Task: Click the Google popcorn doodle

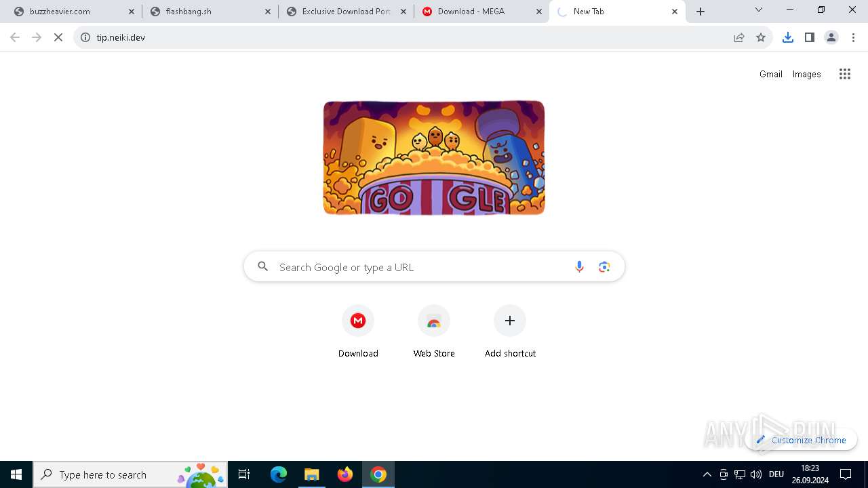Action: click(434, 158)
